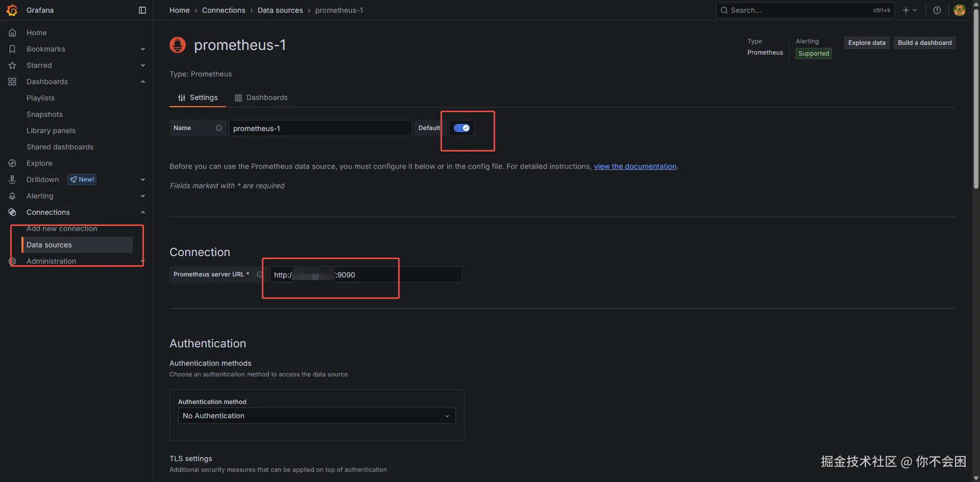The width and height of the screenshot is (980, 482).
Task: Click the New! badge beside Drilldown
Action: pyautogui.click(x=82, y=180)
